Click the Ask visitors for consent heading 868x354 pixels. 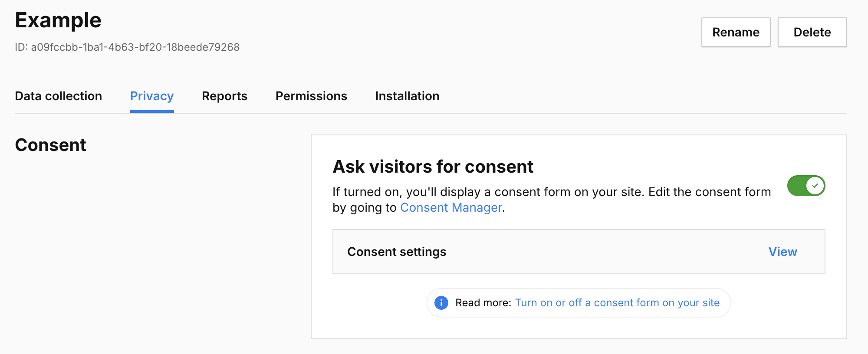pos(433,167)
